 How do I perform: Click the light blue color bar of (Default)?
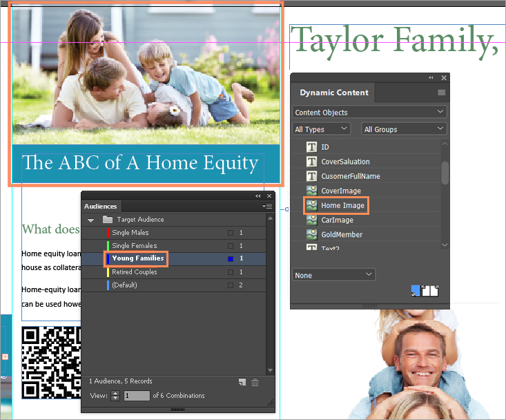pos(108,285)
